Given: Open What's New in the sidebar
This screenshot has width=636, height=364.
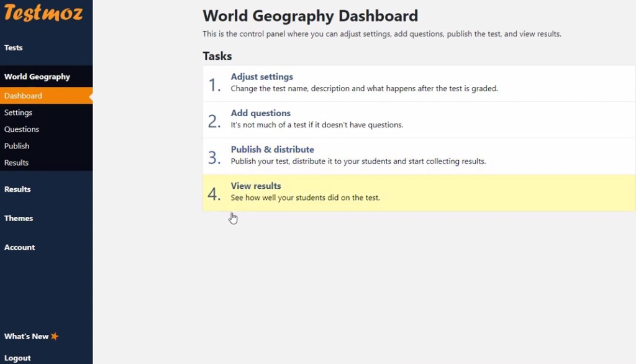Looking at the screenshot, I should (x=26, y=336).
